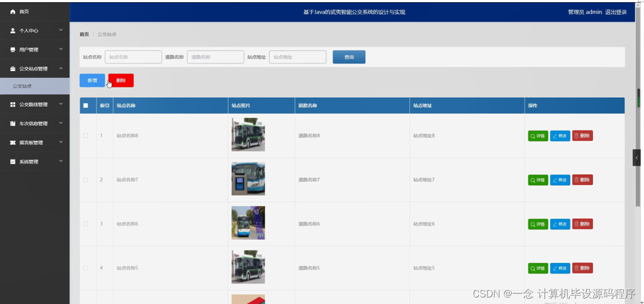Open the 公交路线管理 sidebar menu
The height and width of the screenshot is (304, 644).
coord(35,105)
